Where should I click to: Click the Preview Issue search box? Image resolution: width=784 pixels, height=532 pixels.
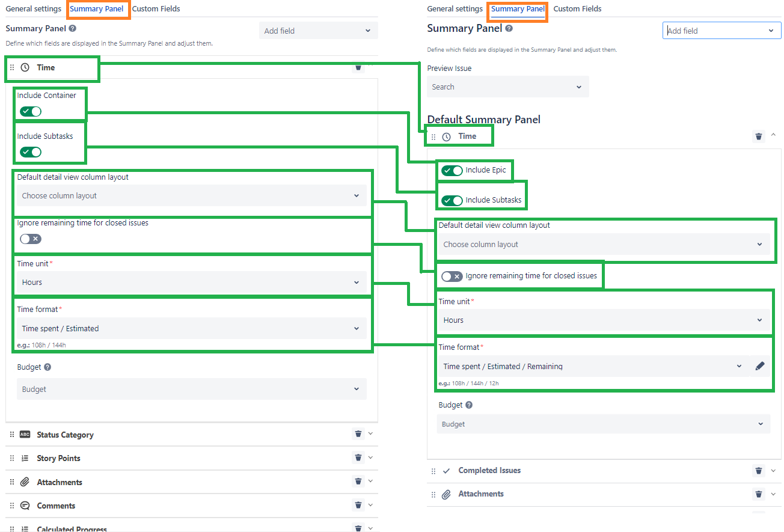tap(507, 86)
